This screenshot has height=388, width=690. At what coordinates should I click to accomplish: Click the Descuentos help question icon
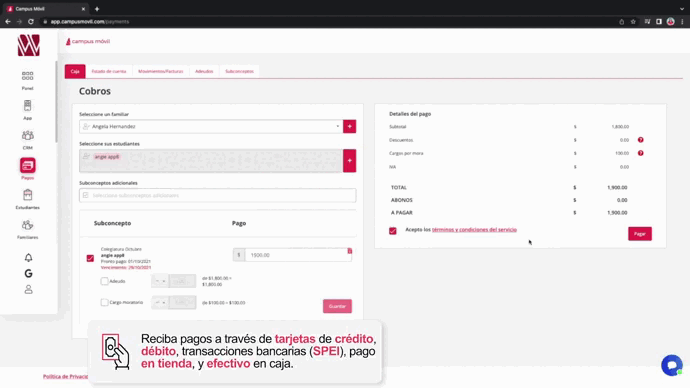click(x=640, y=140)
